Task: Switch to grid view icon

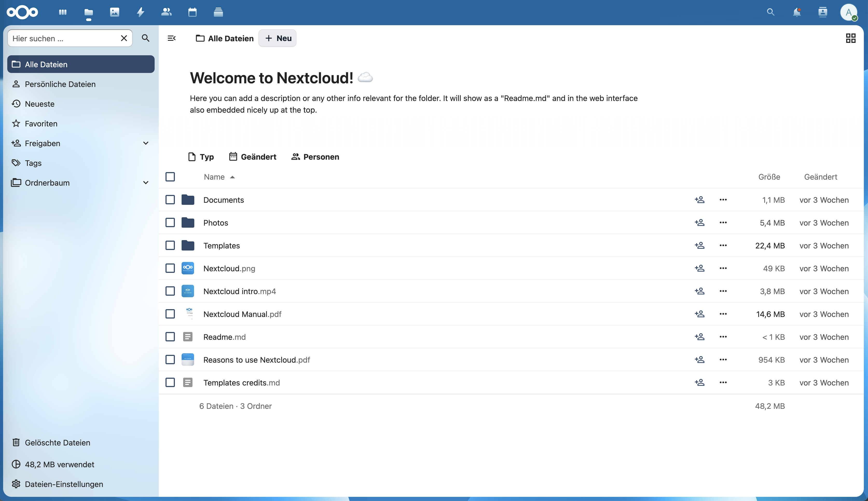Action: tap(850, 38)
